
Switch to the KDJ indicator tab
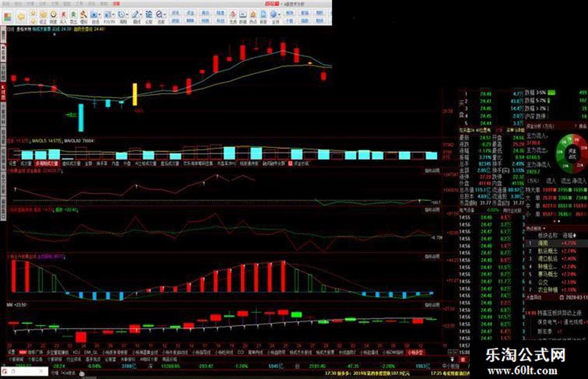[x=76, y=352]
